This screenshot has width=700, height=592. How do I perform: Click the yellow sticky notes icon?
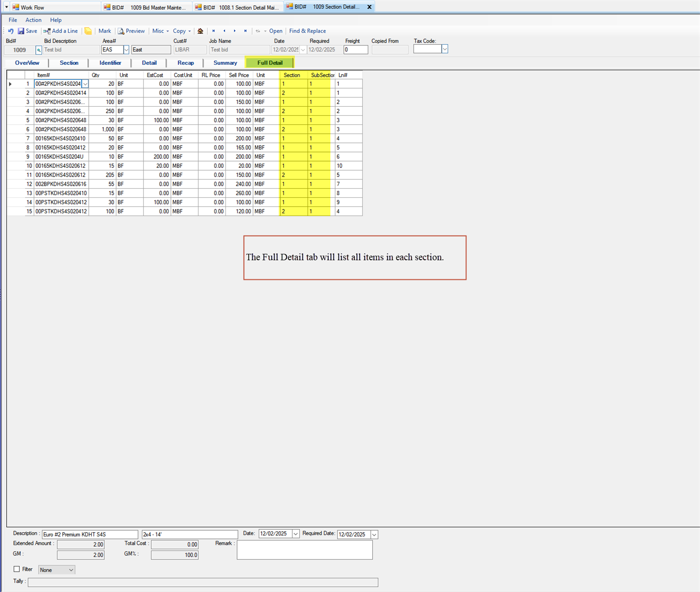(x=88, y=31)
